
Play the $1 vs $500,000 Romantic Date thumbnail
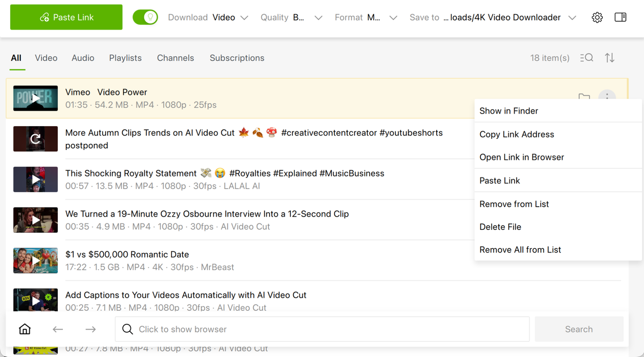(35, 260)
